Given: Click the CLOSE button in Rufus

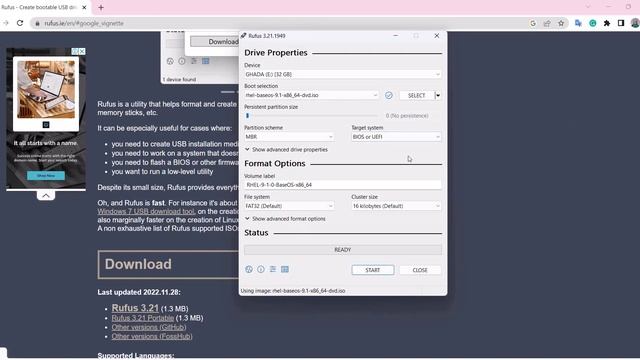Looking at the screenshot, I should [420, 270].
